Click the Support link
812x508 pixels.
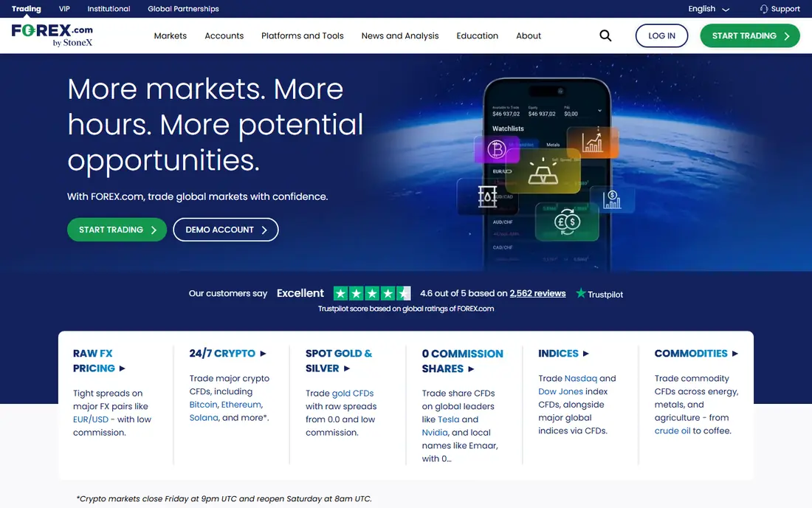click(785, 9)
